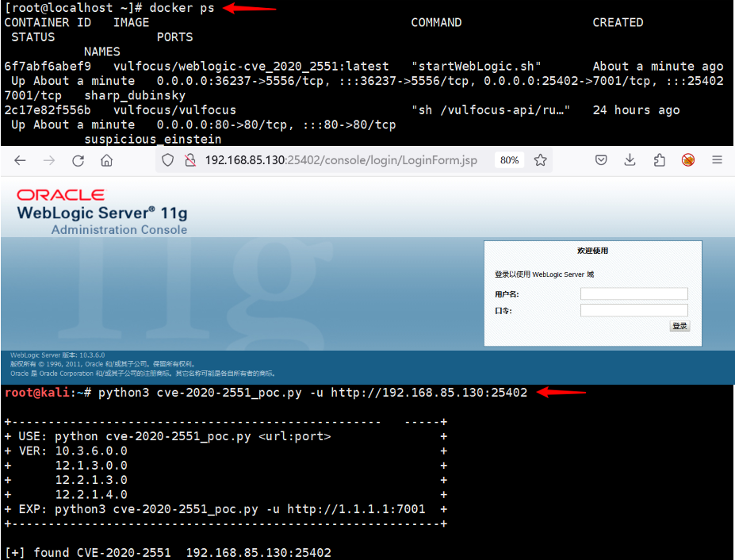Click container ID 6f7abf6abef9
This screenshot has height=560, width=735.
coord(48,67)
